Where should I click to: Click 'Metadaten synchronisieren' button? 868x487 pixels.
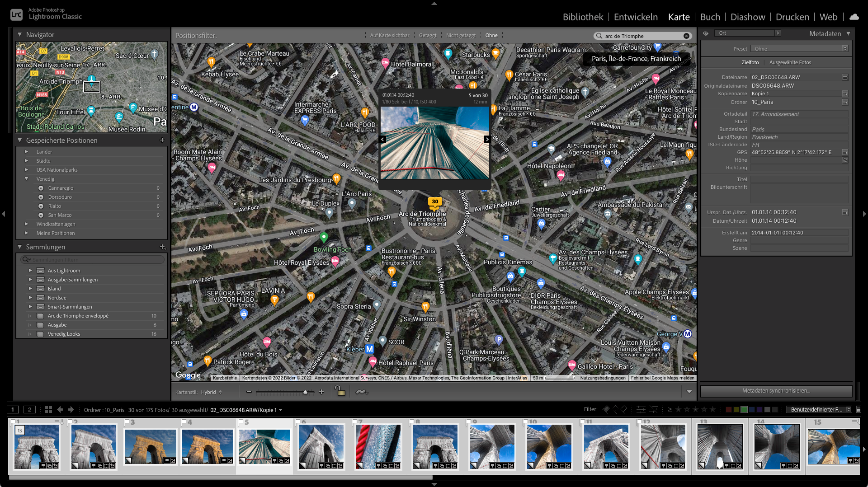point(776,391)
